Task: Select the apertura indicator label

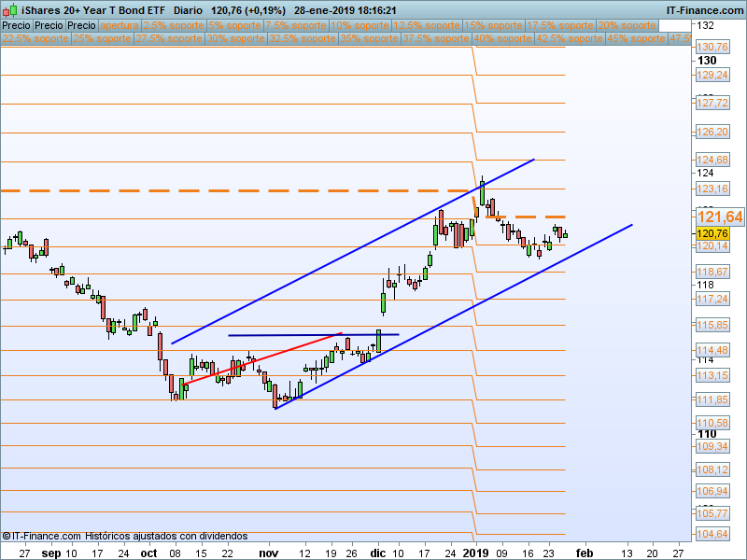Action: point(120,25)
